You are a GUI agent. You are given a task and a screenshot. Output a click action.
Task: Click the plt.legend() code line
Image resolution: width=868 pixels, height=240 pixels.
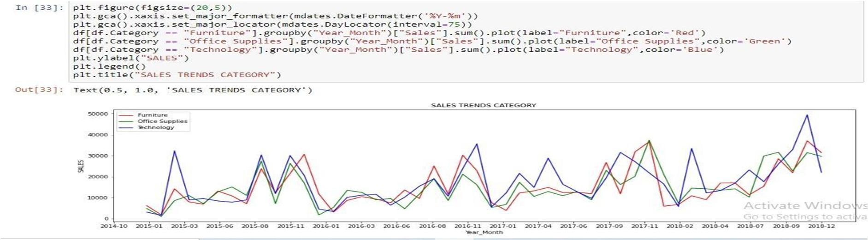coord(109,66)
